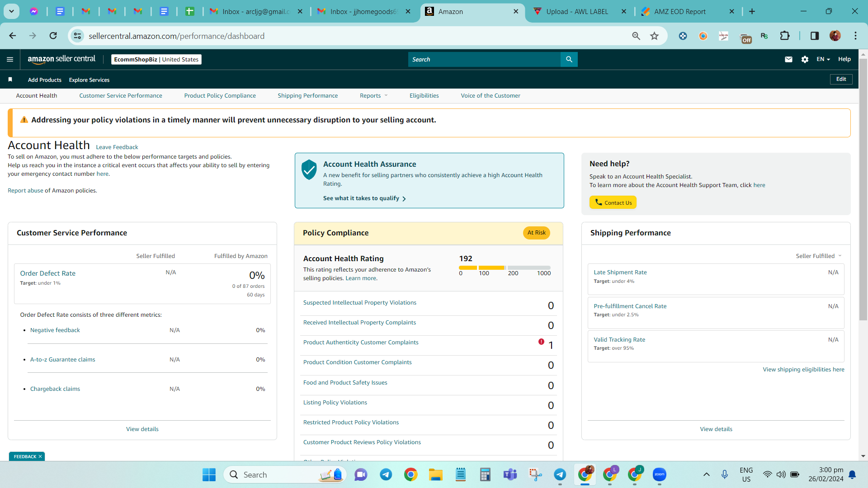Open Microsoft Teams from the taskbar
This screenshot has height=488, width=868.
(x=510, y=474)
